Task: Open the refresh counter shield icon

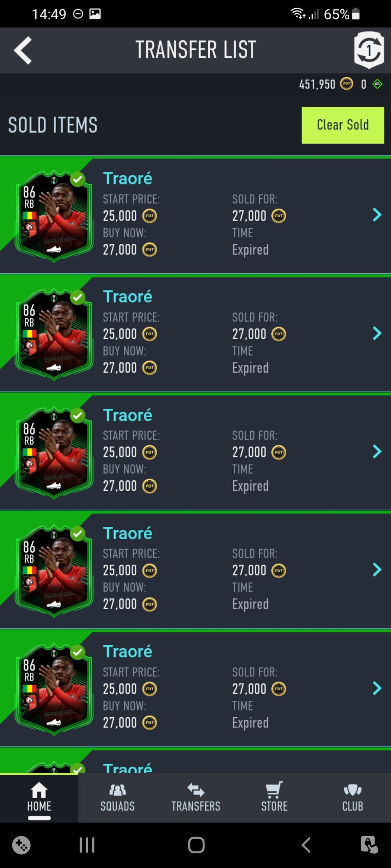Action: [369, 50]
